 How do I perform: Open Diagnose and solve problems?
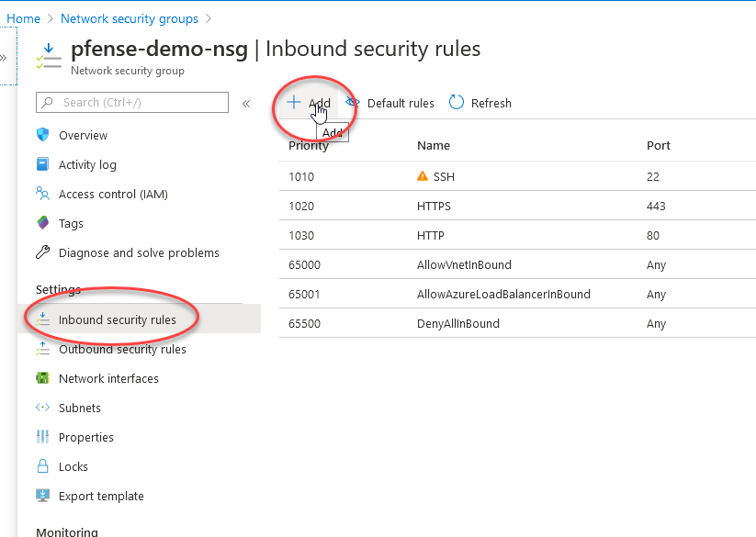point(139,252)
